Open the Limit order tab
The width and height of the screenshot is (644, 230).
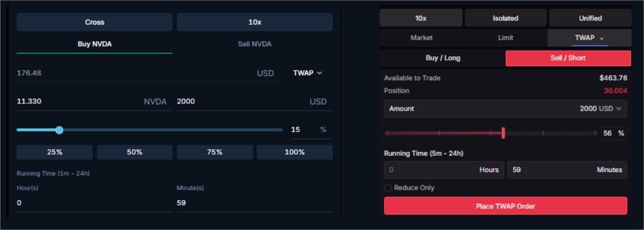click(x=505, y=38)
